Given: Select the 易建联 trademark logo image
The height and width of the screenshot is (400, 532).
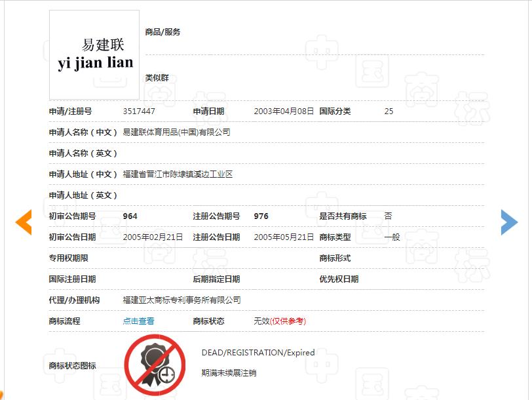Looking at the screenshot, I should [94, 53].
